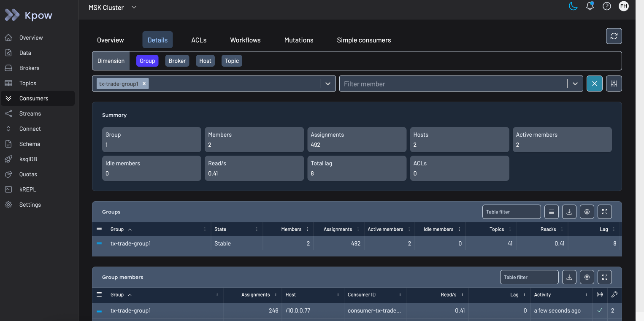The width and height of the screenshot is (644, 321).
Task: Open Groups table header menu icon
Action: coord(99,229)
